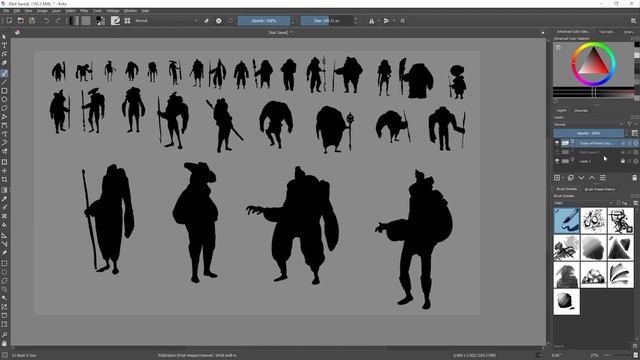The image size is (640, 360).
Task: Adjust the brush Opacity slider in toolbar
Action: tap(264, 20)
